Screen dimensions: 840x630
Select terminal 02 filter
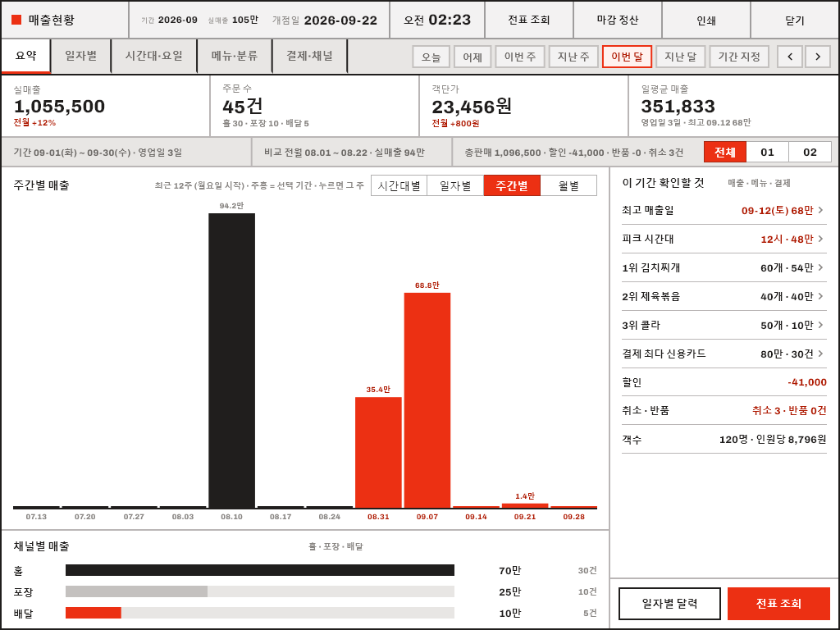tap(810, 152)
